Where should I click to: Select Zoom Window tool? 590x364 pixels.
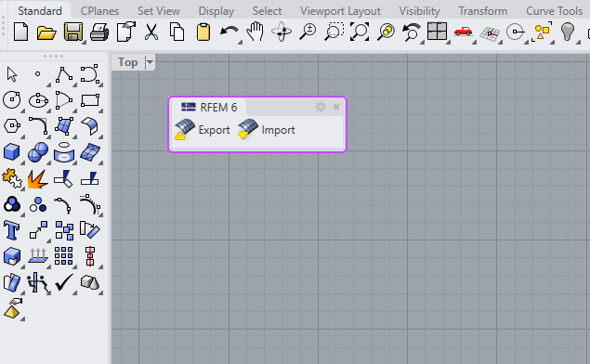click(x=334, y=32)
